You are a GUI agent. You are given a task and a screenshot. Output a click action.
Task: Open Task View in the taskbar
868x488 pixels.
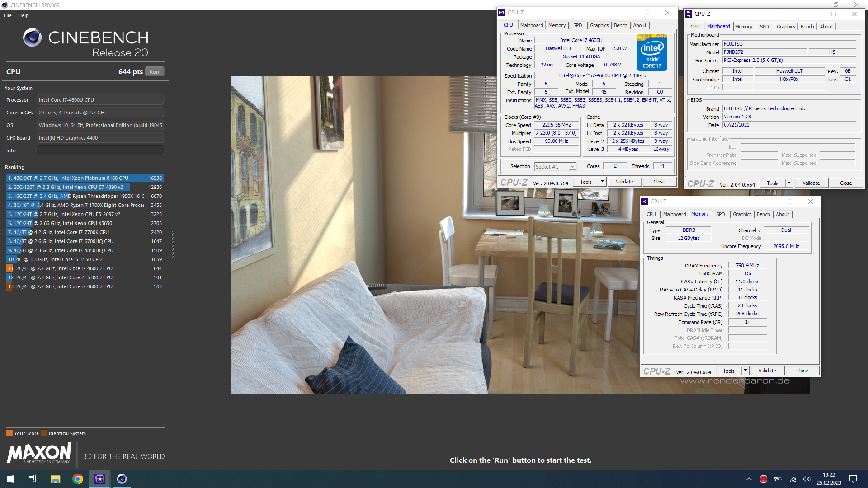click(33, 479)
